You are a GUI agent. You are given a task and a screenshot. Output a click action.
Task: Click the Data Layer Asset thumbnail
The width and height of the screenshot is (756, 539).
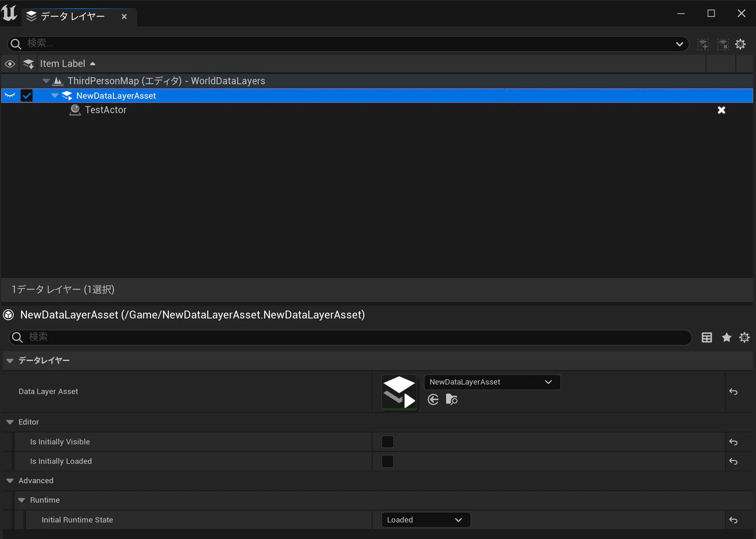coord(399,392)
